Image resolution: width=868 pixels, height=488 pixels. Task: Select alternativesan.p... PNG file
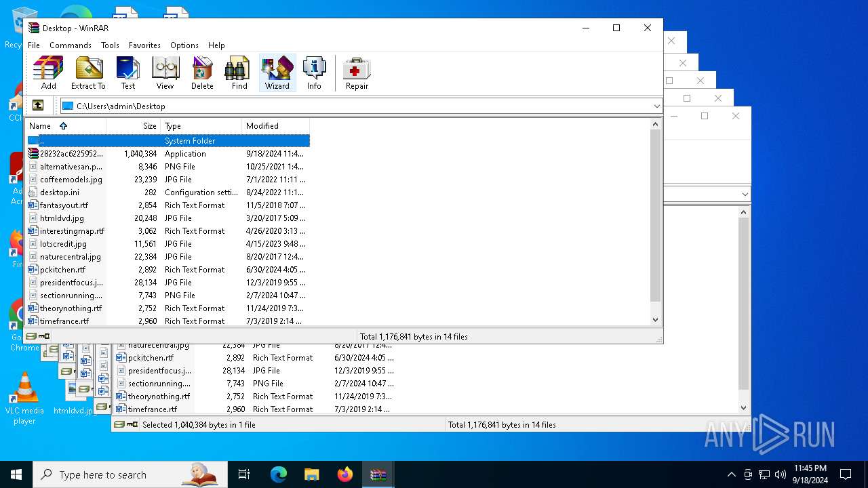pos(167,167)
